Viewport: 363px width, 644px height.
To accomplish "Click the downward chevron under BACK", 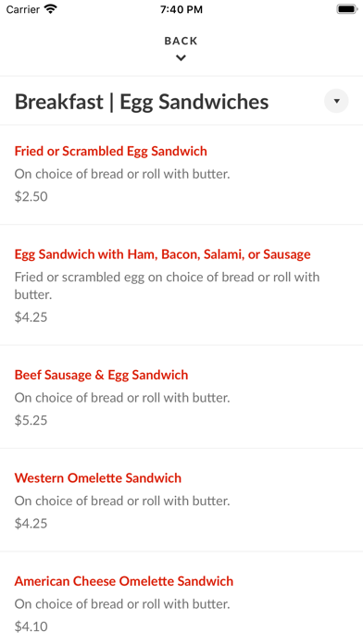I will pyautogui.click(x=181, y=58).
